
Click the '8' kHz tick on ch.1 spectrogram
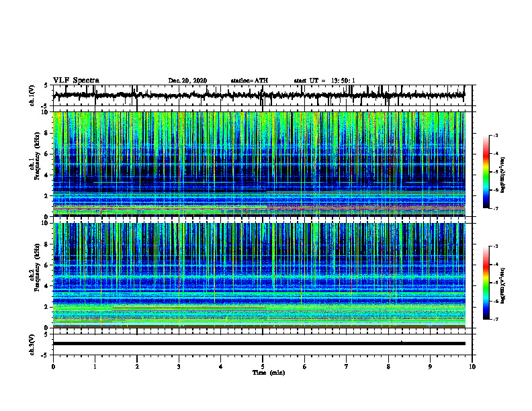click(x=46, y=133)
